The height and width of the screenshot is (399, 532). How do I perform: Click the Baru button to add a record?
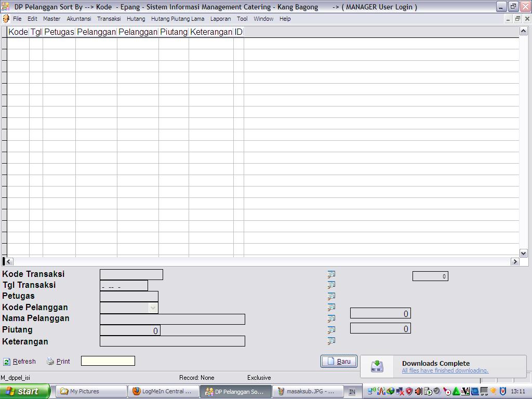(x=339, y=362)
